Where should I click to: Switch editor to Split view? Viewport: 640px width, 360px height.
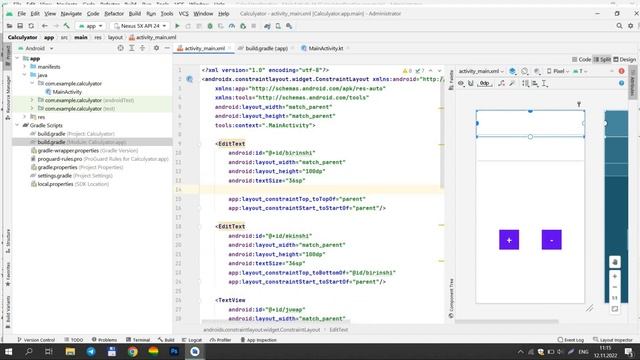click(x=602, y=59)
